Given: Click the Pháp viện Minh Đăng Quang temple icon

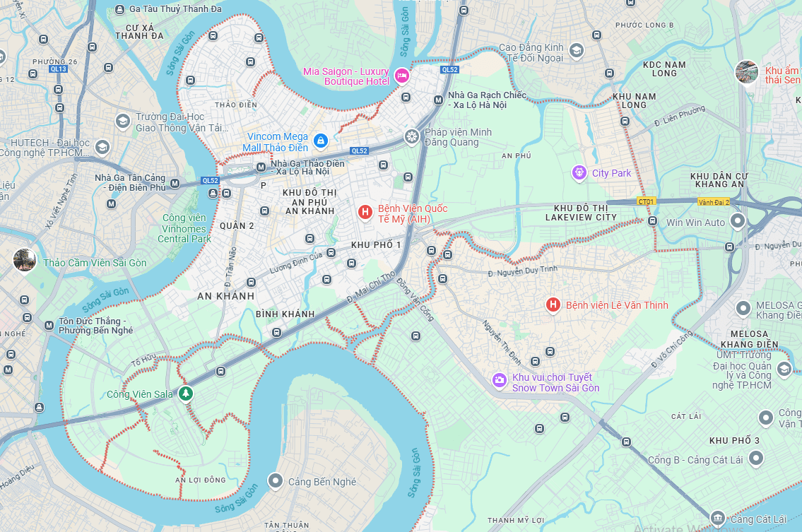Looking at the screenshot, I should click(412, 136).
